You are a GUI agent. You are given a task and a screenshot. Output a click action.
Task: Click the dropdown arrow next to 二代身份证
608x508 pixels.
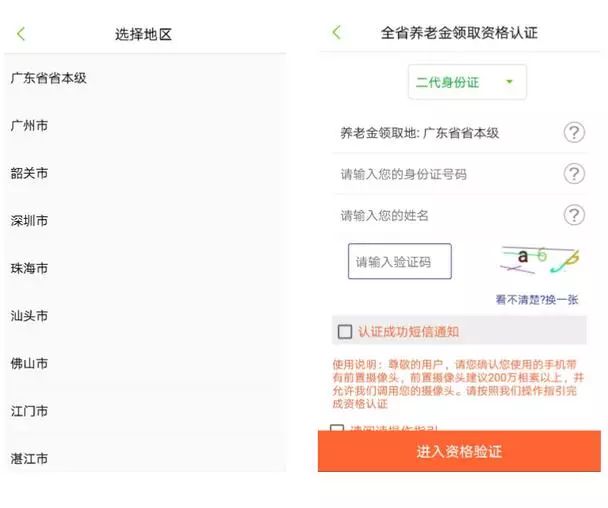point(510,82)
